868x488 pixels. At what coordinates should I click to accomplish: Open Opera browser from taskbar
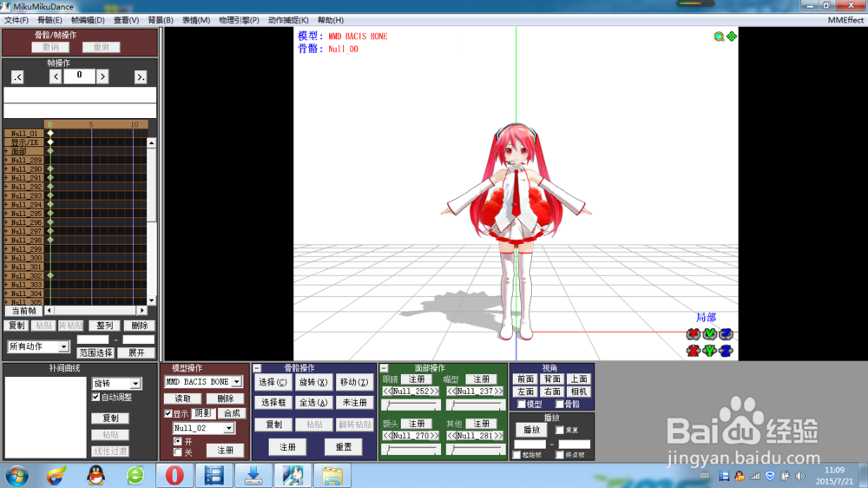click(x=174, y=476)
